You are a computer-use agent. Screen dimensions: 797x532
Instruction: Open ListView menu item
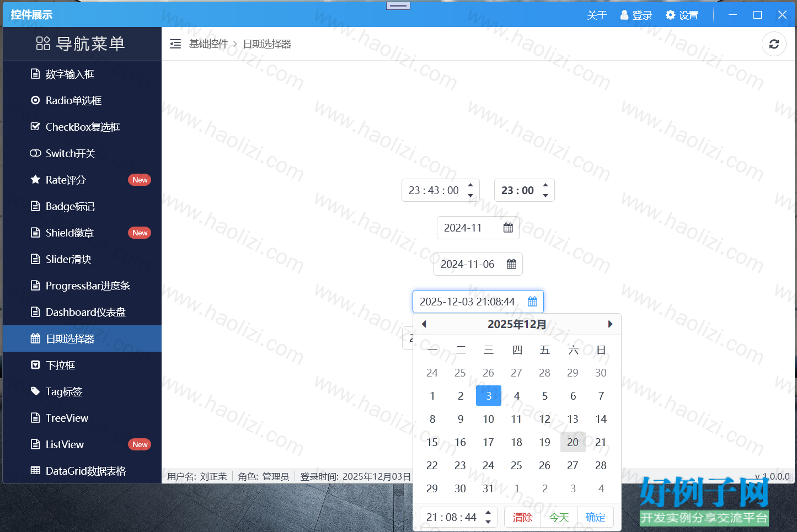click(x=82, y=444)
